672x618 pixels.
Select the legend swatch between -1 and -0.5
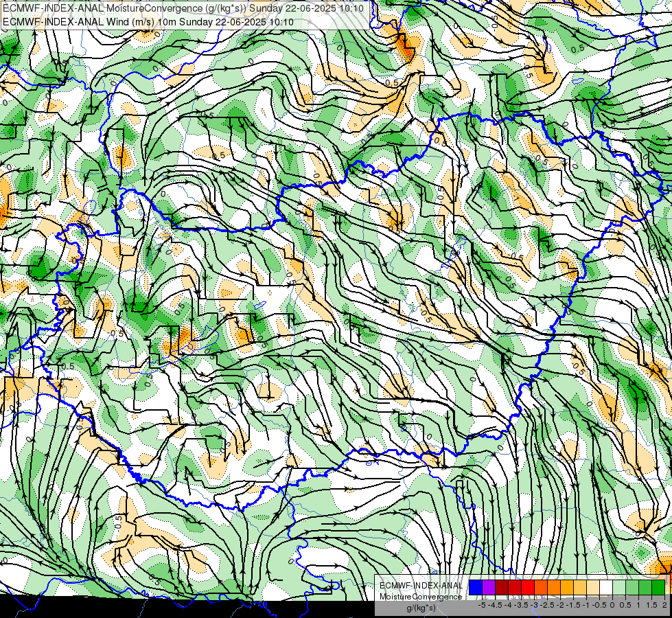point(593,588)
